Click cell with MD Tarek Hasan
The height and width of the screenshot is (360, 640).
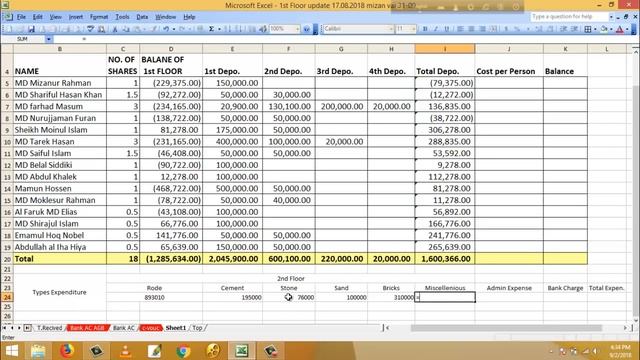tap(60, 142)
